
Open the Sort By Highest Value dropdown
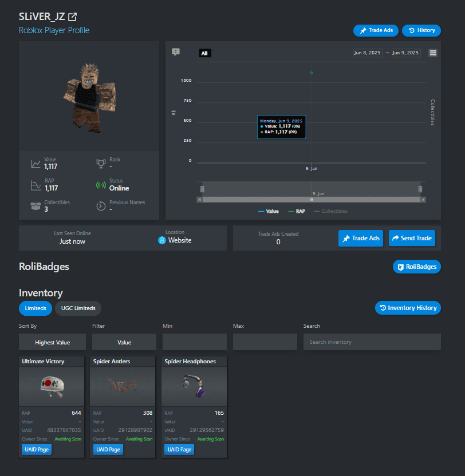52,342
